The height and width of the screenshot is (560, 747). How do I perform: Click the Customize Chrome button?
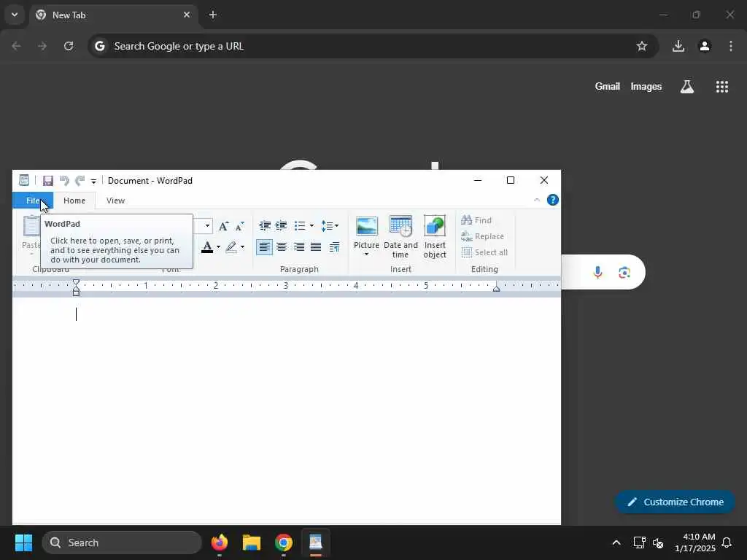pos(675,502)
